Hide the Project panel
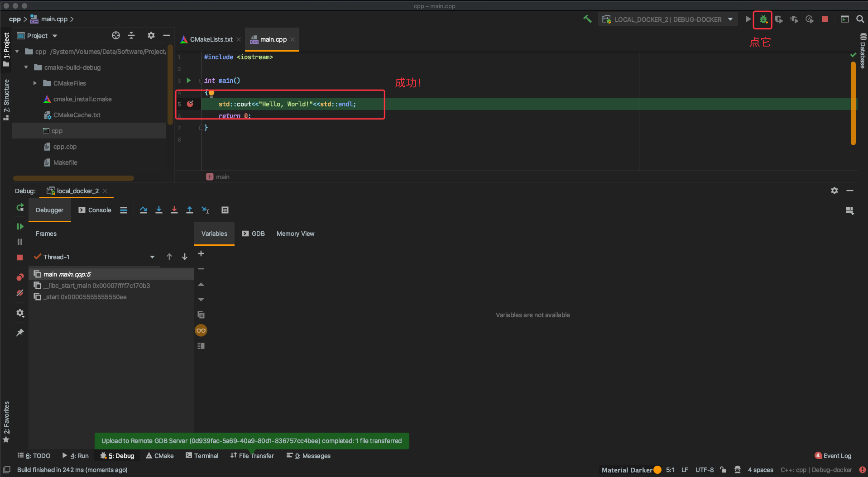Viewport: 868px width, 477px height. [167, 35]
